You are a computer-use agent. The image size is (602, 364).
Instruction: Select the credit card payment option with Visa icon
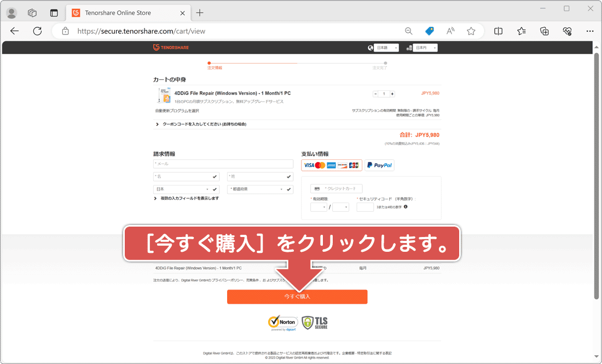(x=331, y=165)
